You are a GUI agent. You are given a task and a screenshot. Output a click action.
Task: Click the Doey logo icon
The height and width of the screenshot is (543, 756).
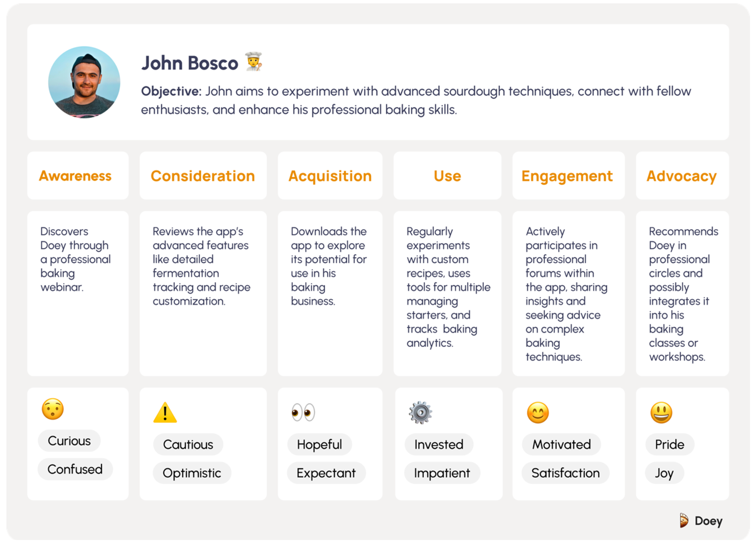(x=684, y=521)
